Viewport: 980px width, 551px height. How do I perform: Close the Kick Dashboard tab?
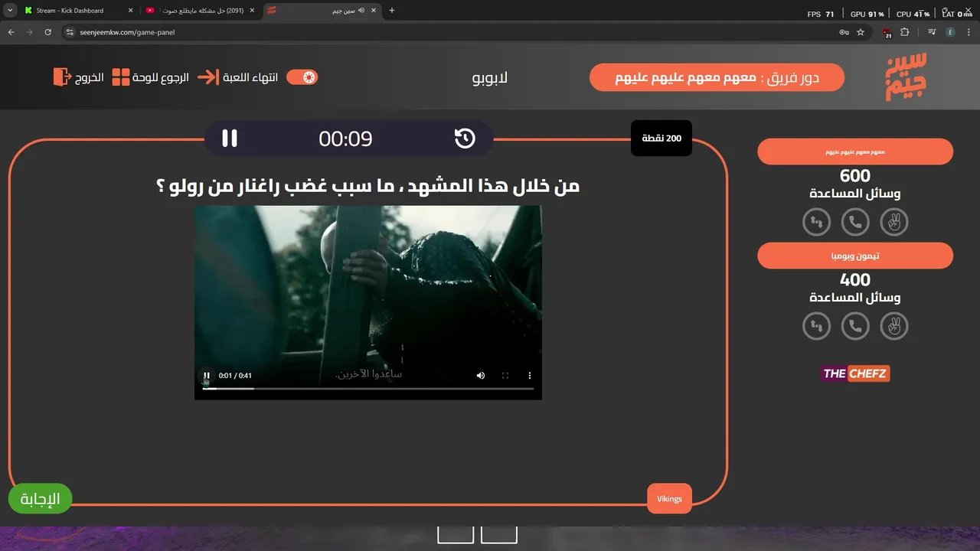click(131, 11)
